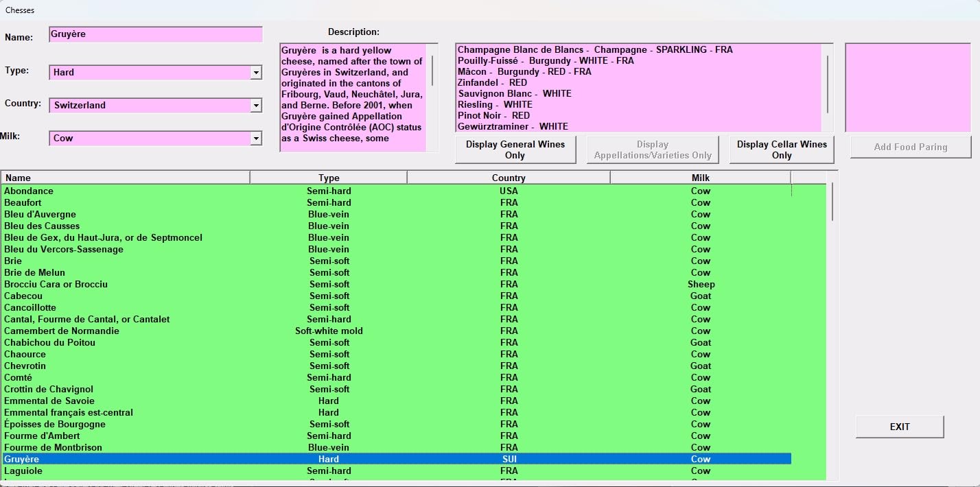Select the Crottin de Chavignol row
This screenshot has height=487, width=980.
[x=397, y=389]
